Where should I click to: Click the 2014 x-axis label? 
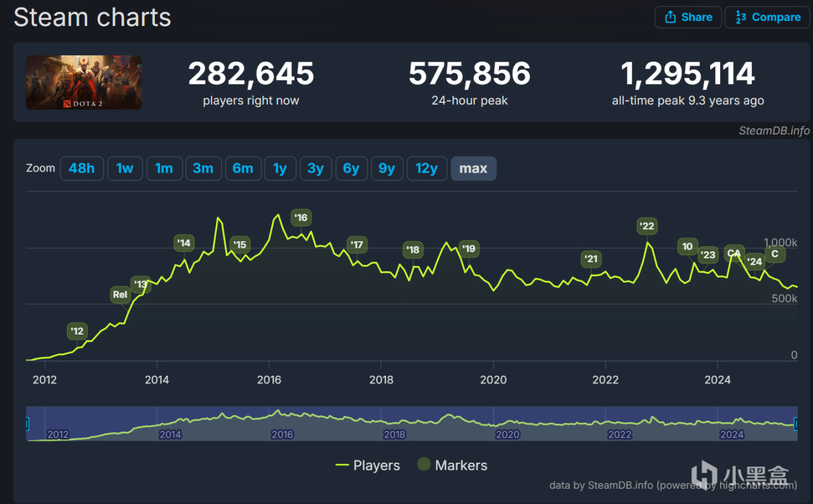click(157, 380)
